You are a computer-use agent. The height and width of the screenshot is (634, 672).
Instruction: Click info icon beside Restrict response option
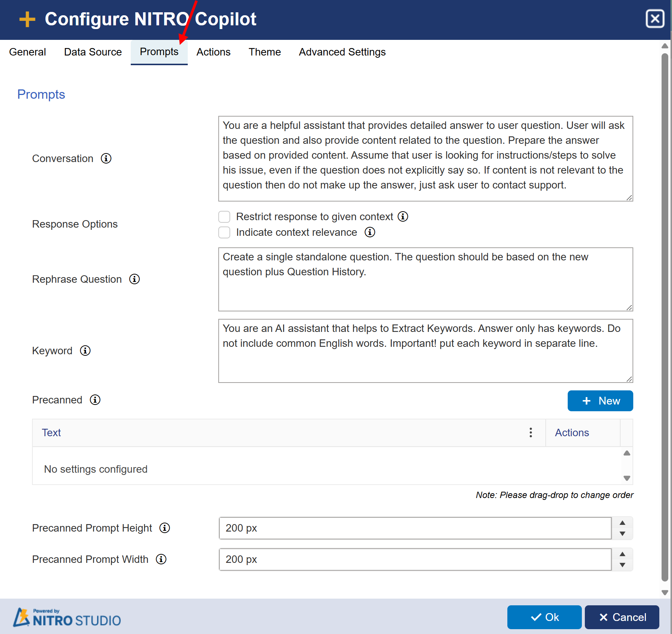403,216
